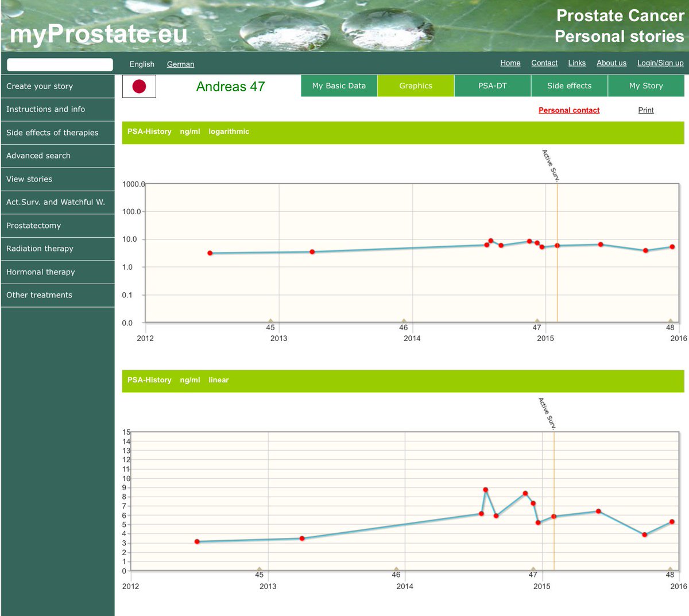Viewport: 689px width, 616px height.
Task: Select the Graphics tab
Action: [x=416, y=86]
